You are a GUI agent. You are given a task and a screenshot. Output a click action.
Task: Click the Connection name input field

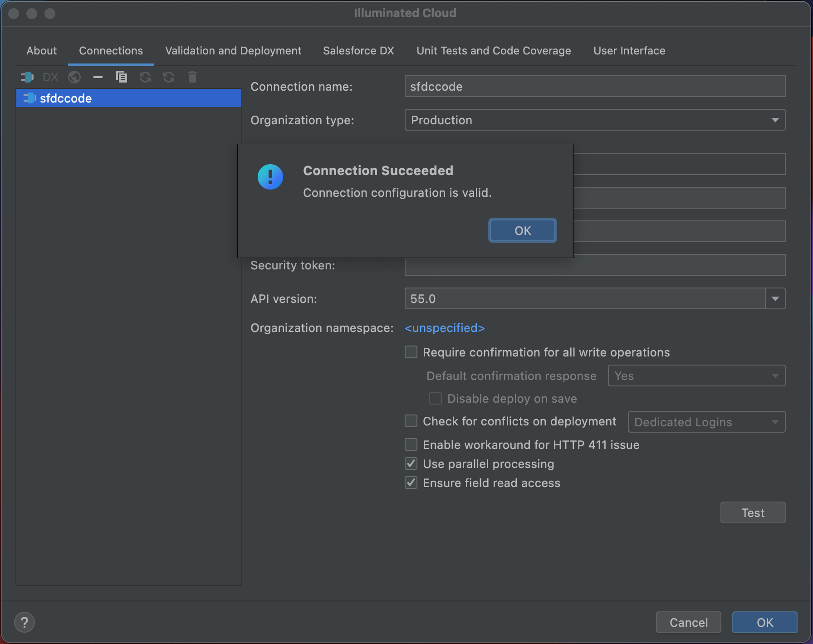click(595, 86)
